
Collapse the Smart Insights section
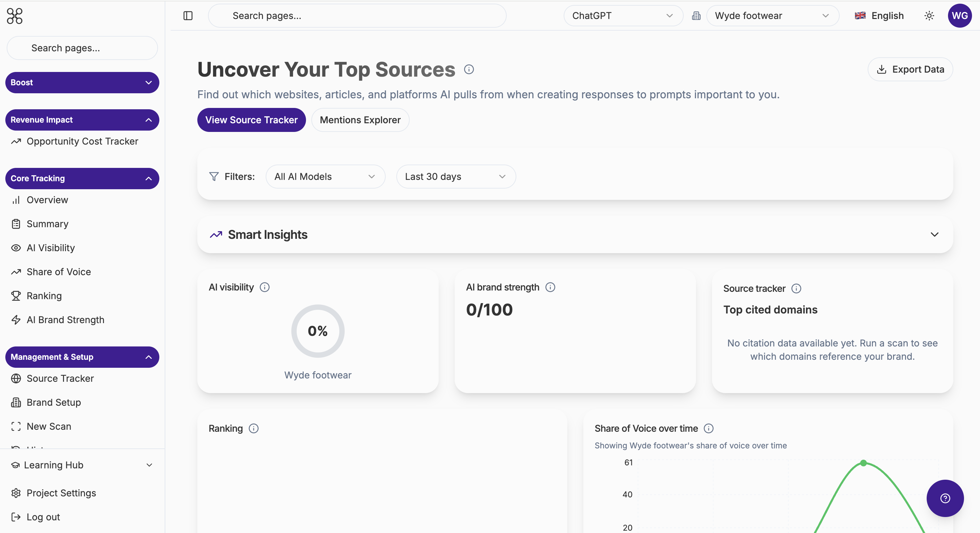[935, 235]
